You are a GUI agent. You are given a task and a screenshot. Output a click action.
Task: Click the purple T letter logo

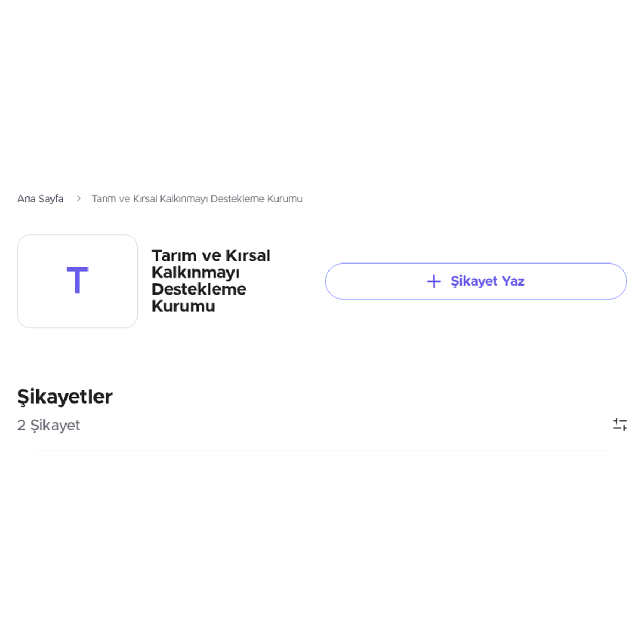pos(77,280)
